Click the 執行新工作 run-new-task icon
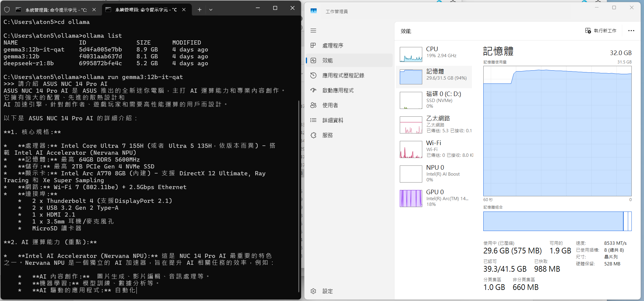 (x=588, y=31)
